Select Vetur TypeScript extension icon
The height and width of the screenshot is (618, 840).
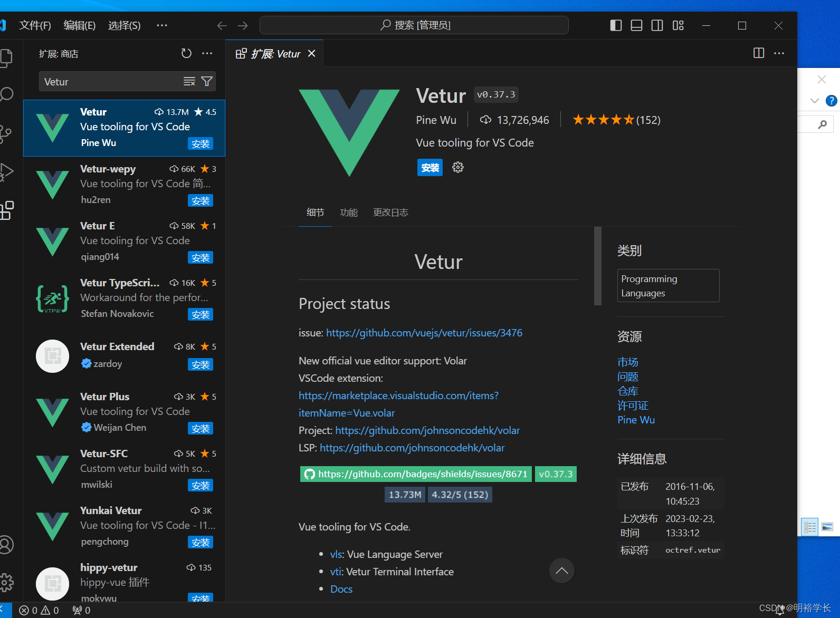pos(52,299)
